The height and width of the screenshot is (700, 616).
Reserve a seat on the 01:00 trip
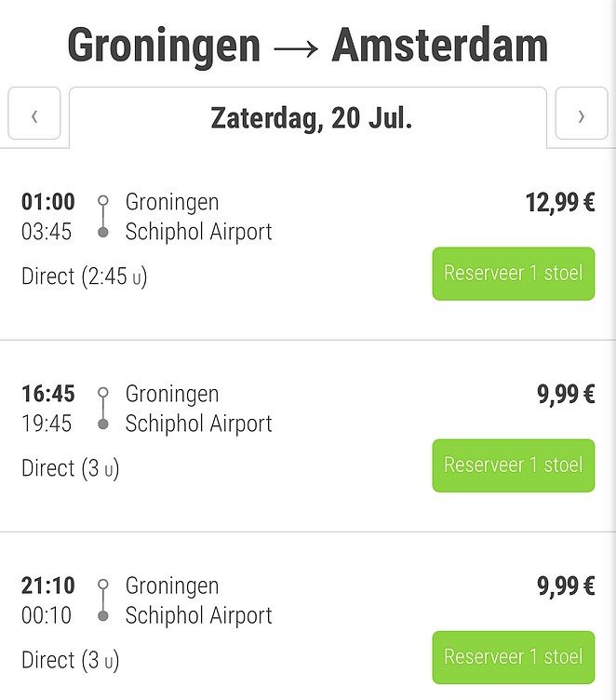pos(513,274)
